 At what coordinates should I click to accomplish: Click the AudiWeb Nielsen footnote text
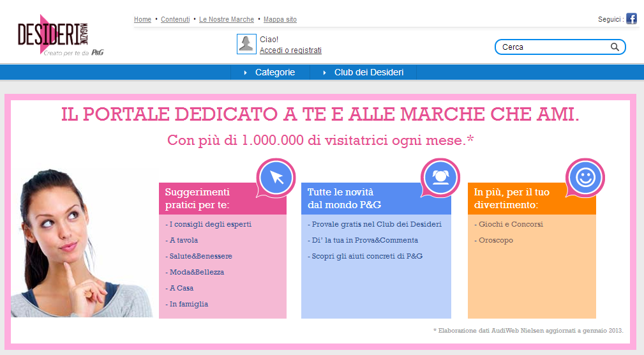pos(528,330)
